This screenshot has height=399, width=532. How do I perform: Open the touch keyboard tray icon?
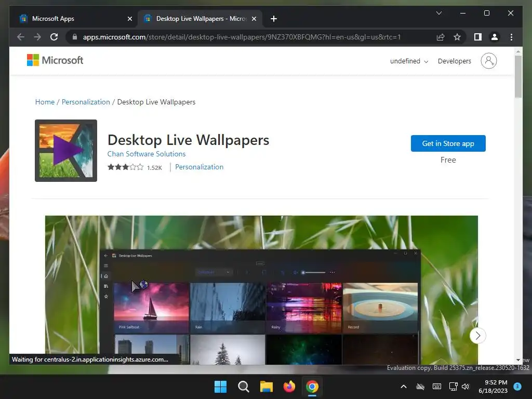(x=437, y=387)
